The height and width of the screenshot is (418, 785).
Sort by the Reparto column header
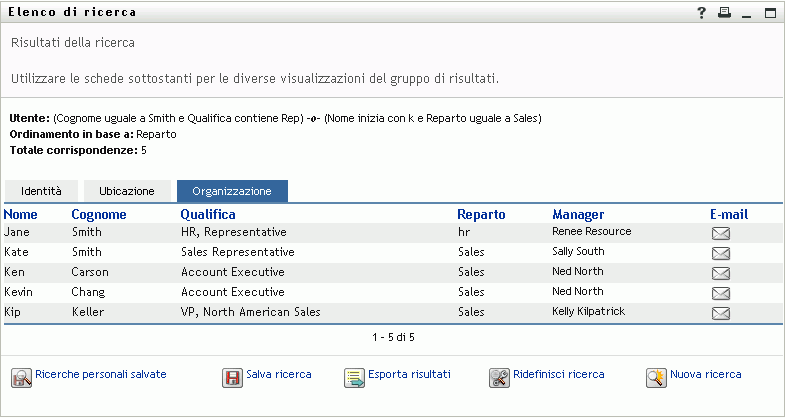pos(481,214)
